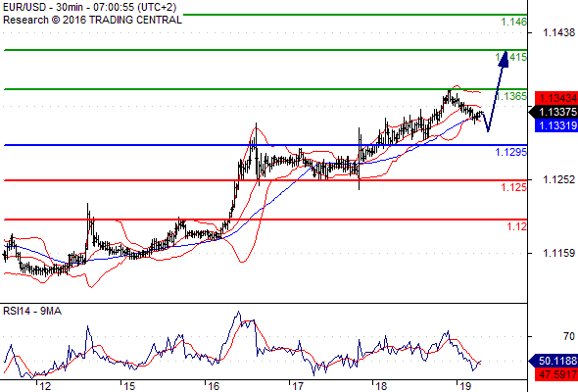
Task: Click the 1.146 resistance level label
Action: pyautogui.click(x=514, y=22)
